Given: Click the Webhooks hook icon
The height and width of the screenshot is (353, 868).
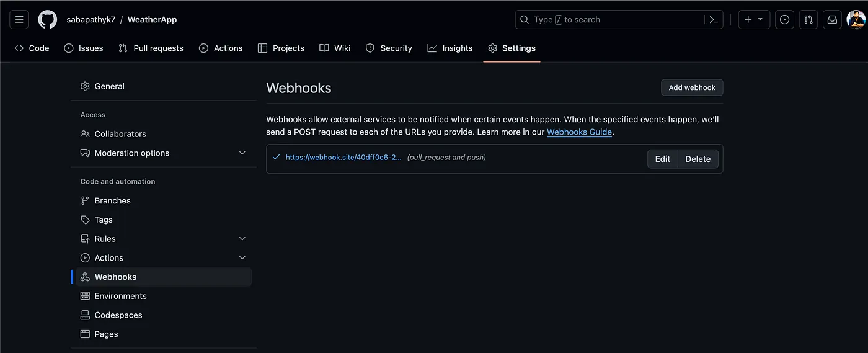Looking at the screenshot, I should 86,277.
